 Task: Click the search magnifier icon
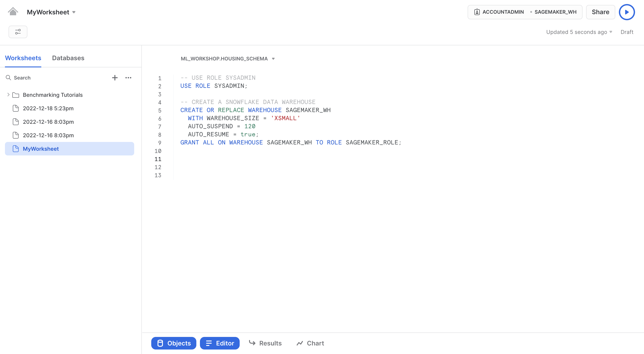click(x=8, y=78)
